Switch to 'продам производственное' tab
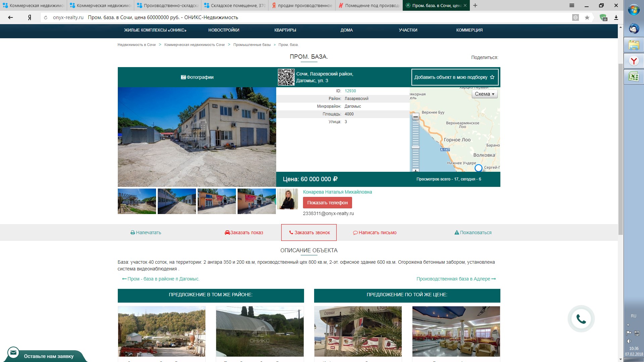This screenshot has height=362, width=644. [302, 5]
